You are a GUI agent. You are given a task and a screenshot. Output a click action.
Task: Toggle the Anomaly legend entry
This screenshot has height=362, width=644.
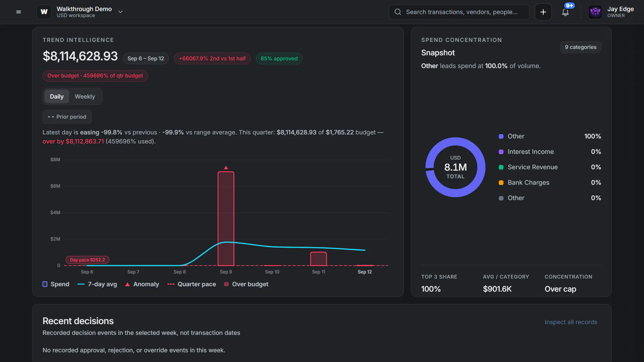142,284
